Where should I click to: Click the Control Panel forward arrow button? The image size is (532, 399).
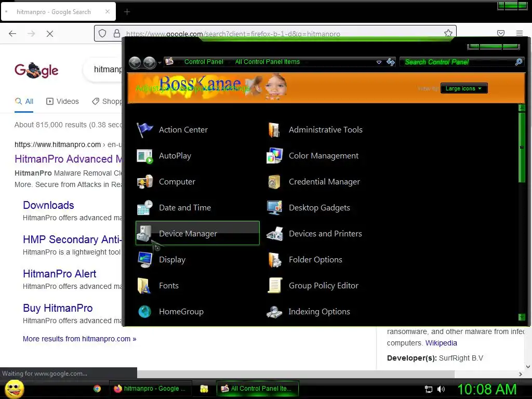tap(149, 62)
